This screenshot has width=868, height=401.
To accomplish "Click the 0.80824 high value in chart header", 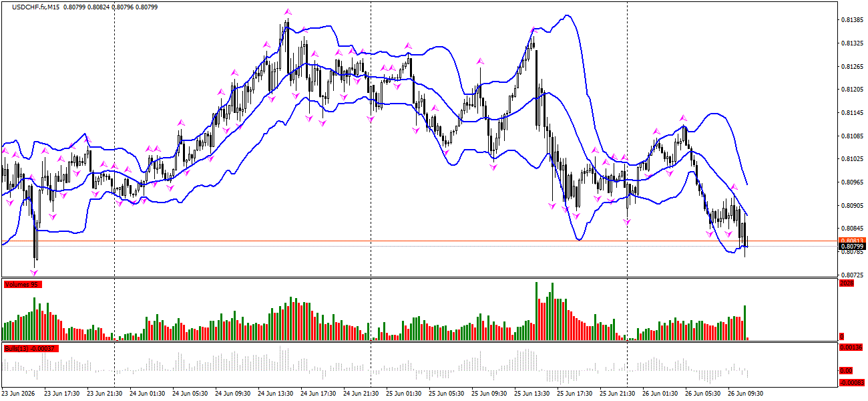I will [99, 7].
